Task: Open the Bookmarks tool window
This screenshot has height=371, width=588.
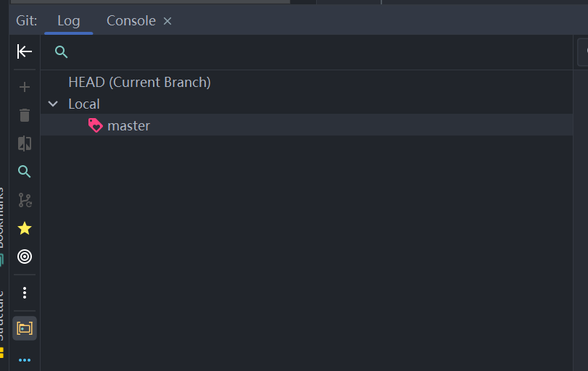Action: 3,217
